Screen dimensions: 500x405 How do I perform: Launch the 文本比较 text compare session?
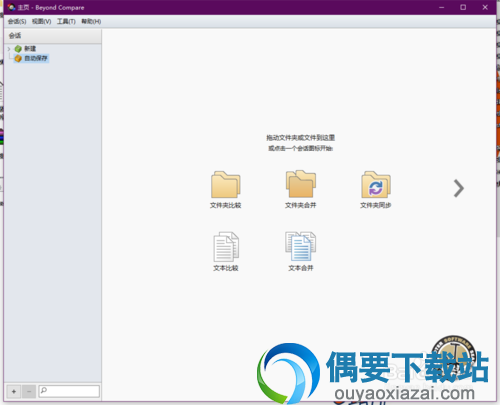226,252
